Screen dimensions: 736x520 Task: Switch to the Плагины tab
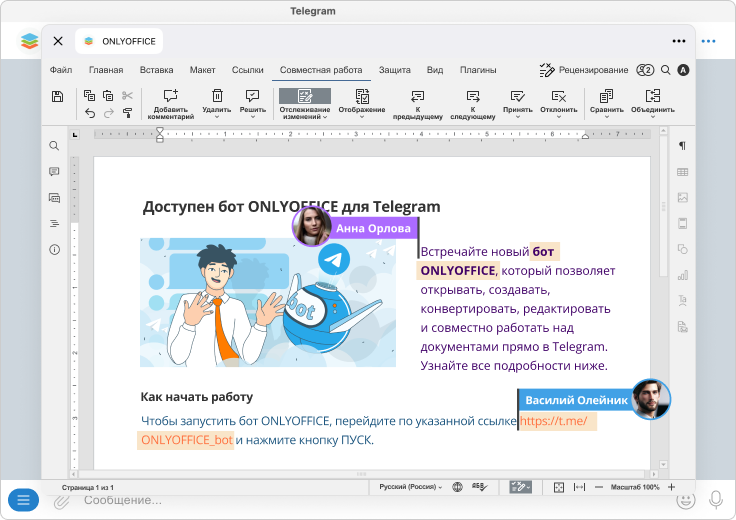pyautogui.click(x=478, y=70)
